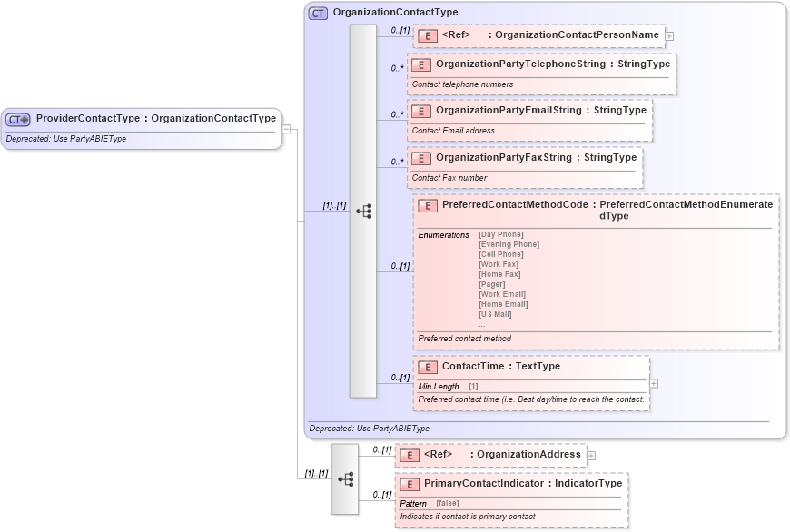The height and width of the screenshot is (532, 790).
Task: Expand the ContactTime element details
Action: [x=653, y=383]
